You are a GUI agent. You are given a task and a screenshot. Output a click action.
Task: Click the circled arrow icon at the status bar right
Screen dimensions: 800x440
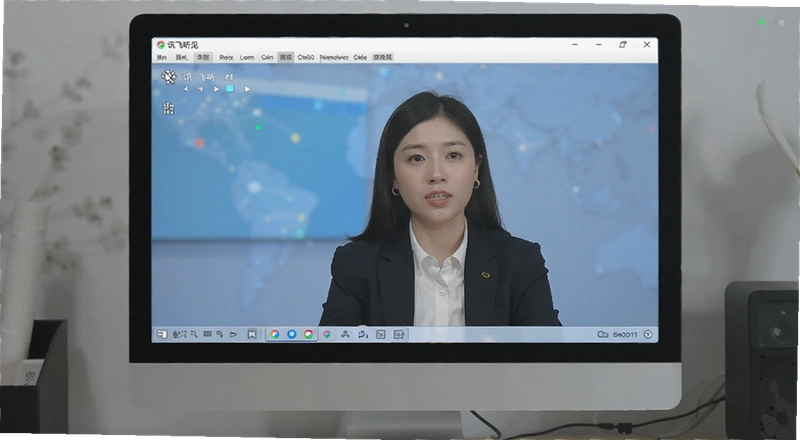click(648, 334)
